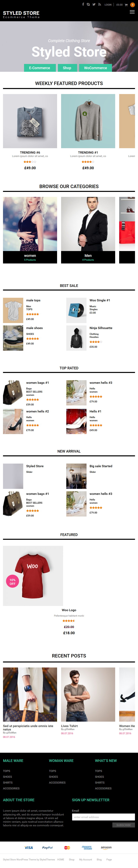Screen dimensions: 138x868
Task: Click the newsletter email input field
Action: click(x=103, y=817)
